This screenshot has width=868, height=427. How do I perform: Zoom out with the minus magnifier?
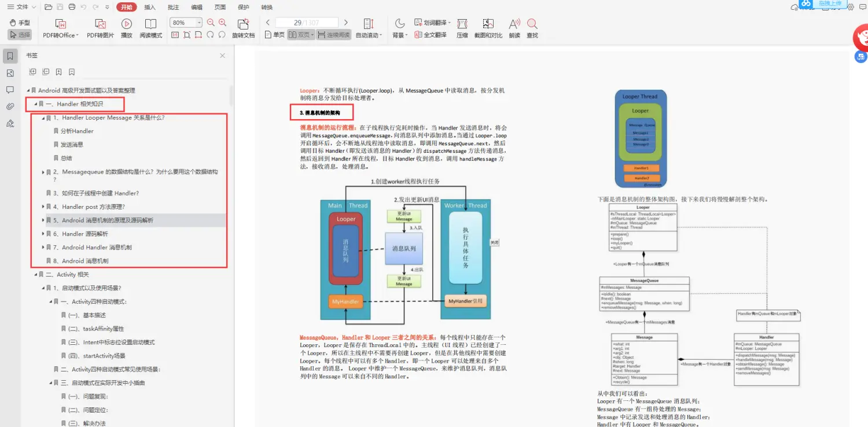pyautogui.click(x=211, y=23)
